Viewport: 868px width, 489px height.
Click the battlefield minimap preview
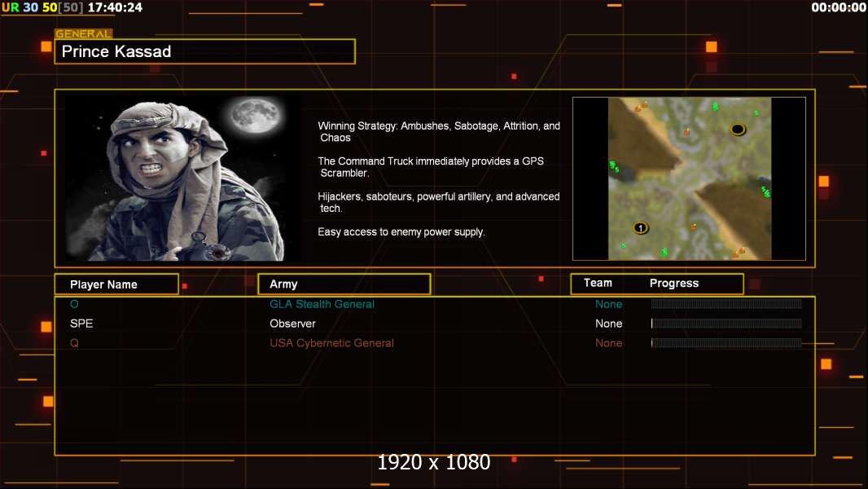pos(689,178)
